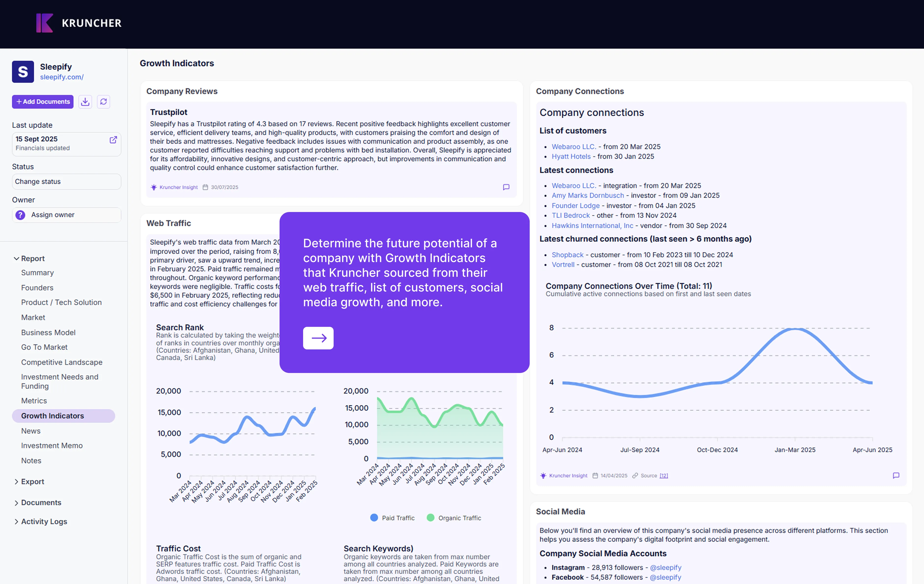Click the Source [12] reference link
The width and height of the screenshot is (924, 584).
click(664, 475)
